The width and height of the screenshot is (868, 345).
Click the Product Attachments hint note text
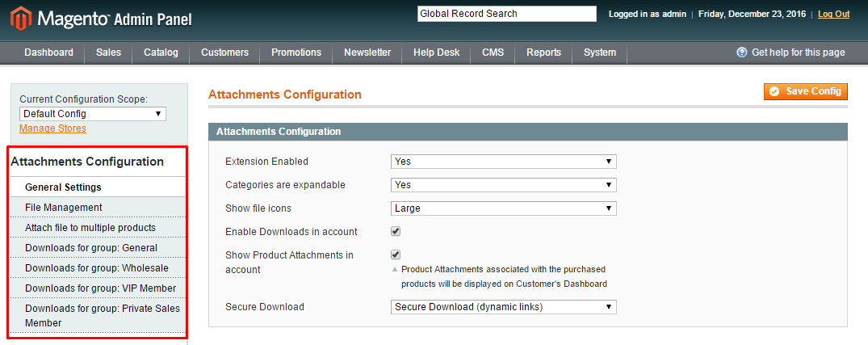[505, 276]
